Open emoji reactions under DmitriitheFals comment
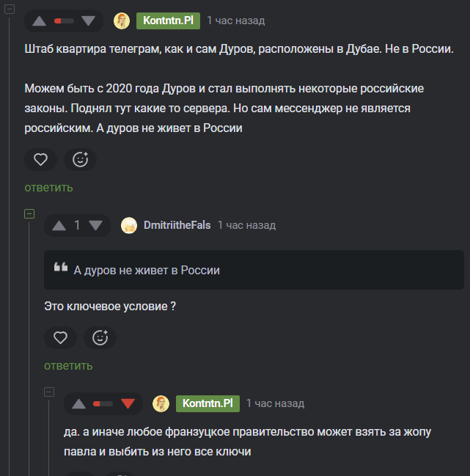This screenshot has height=476, width=470. [x=100, y=337]
